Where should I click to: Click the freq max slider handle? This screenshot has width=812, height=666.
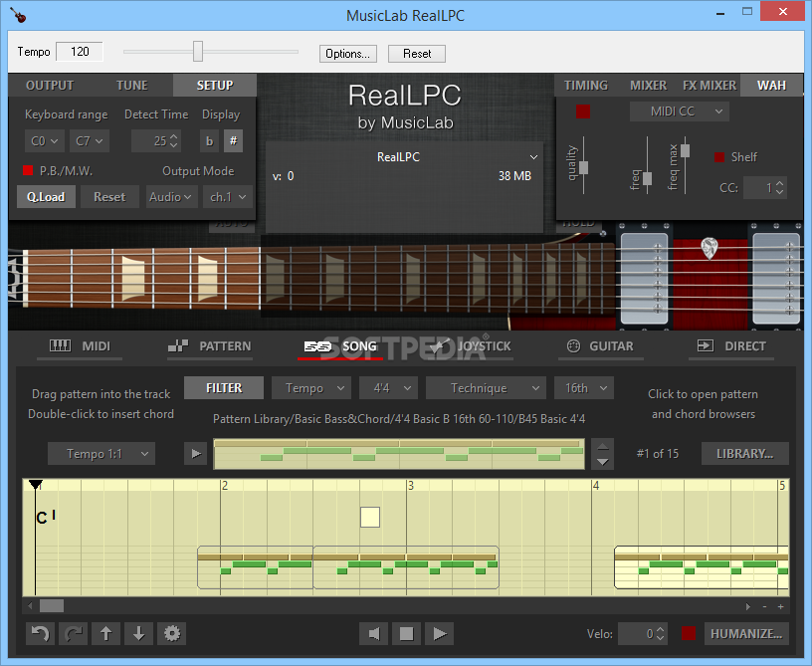685,150
